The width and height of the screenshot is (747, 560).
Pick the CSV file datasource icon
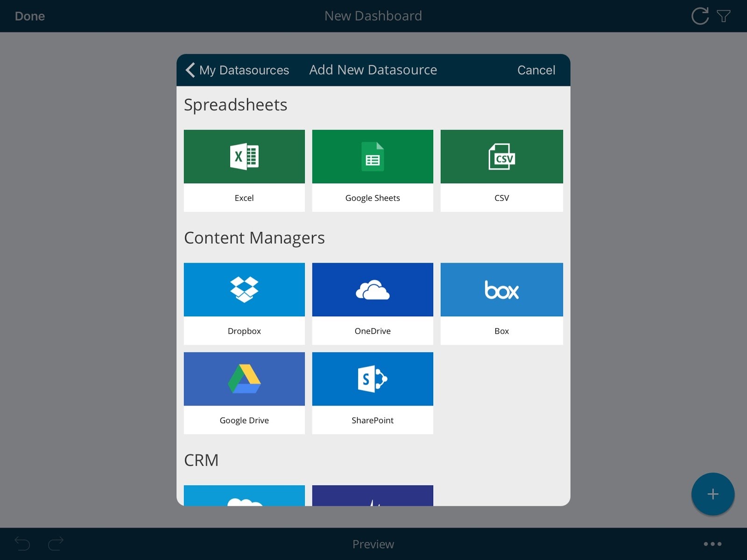click(501, 157)
